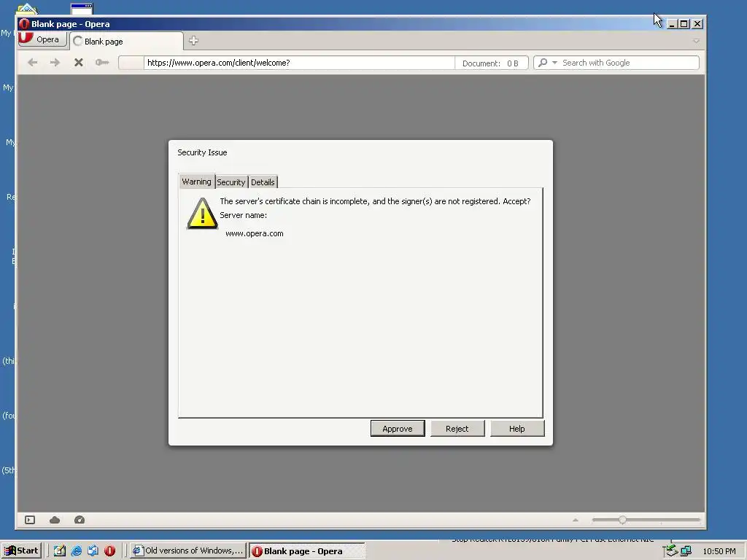Toggle the panels icon in status bar
The image size is (747, 560).
pyautogui.click(x=30, y=520)
